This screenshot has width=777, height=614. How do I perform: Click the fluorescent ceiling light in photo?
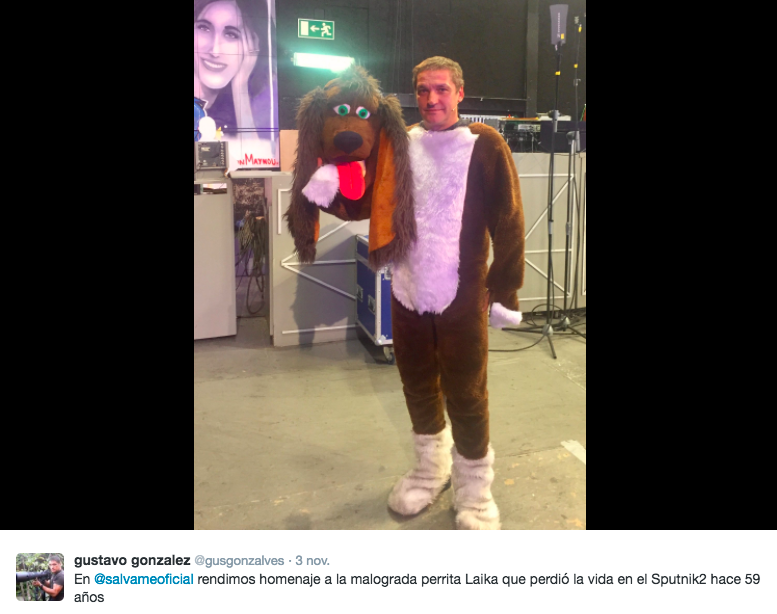pos(323,62)
